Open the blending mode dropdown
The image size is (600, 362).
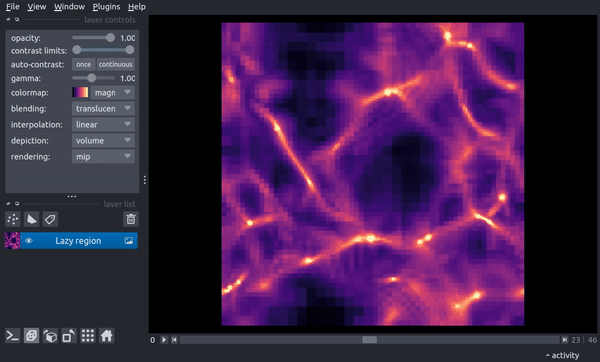pos(103,109)
